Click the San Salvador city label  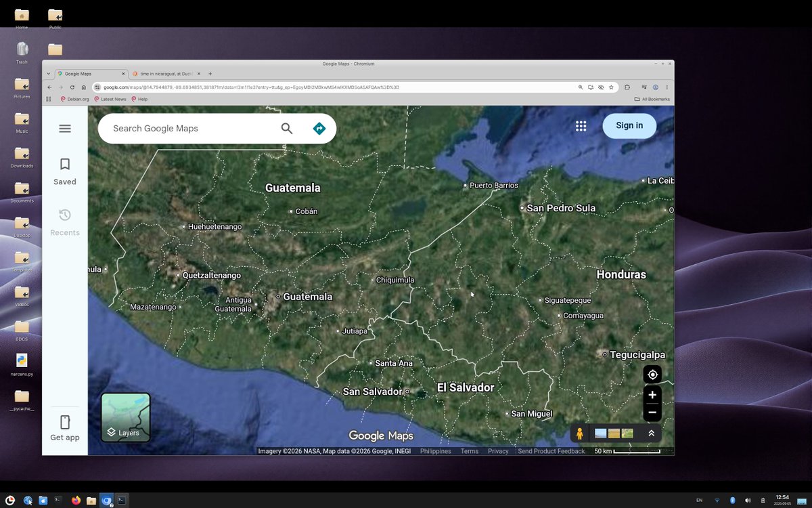372,391
